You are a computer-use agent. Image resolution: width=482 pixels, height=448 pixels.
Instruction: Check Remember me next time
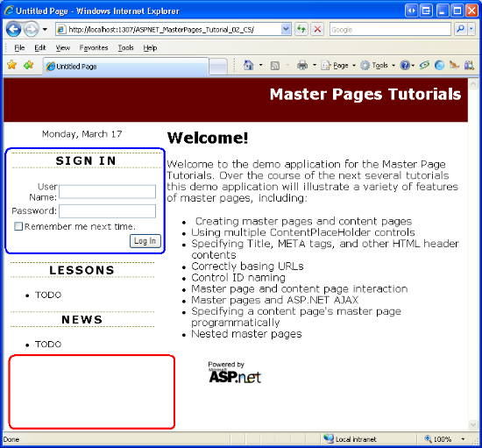18,226
